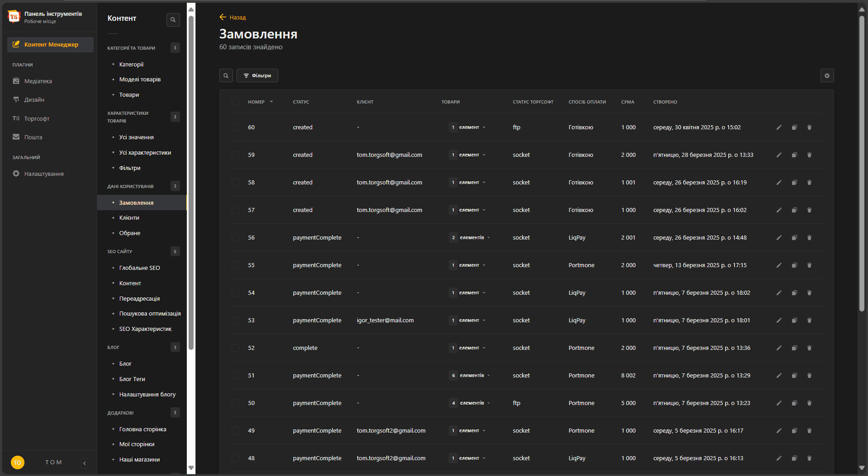Check the checkbox for order 59
Image resolution: width=868 pixels, height=476 pixels.
(x=236, y=155)
